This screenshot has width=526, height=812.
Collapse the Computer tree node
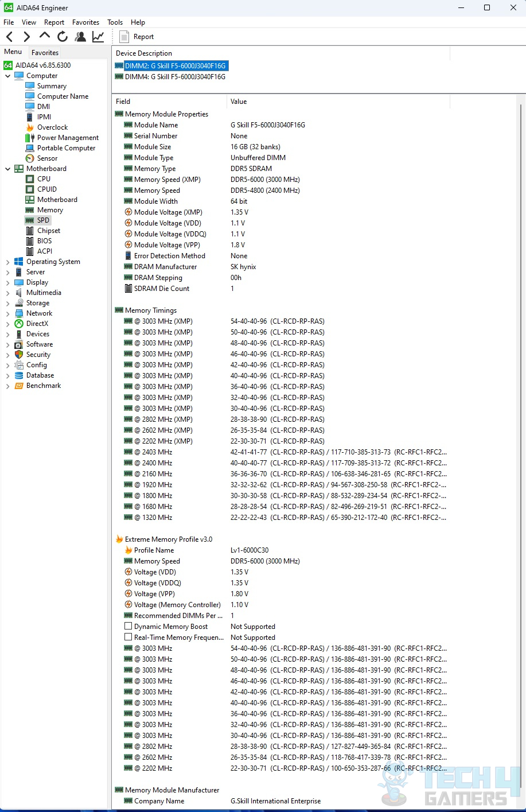pos(7,76)
